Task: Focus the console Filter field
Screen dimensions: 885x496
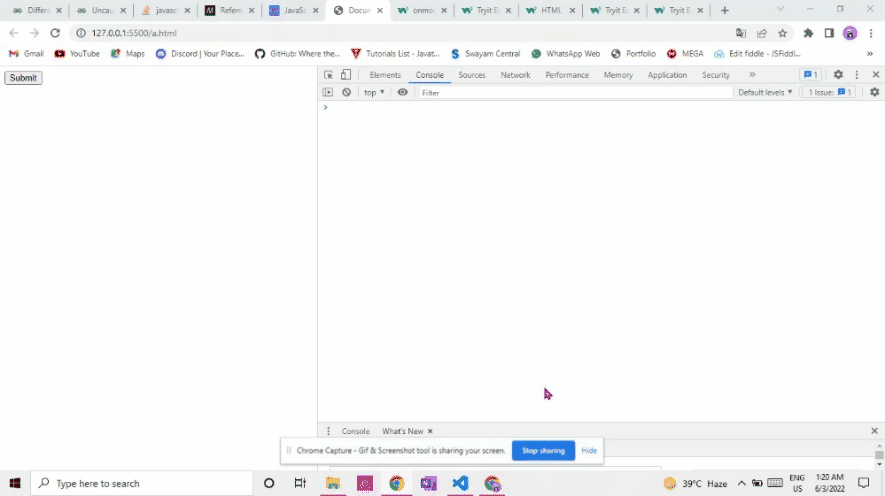Action: (575, 93)
